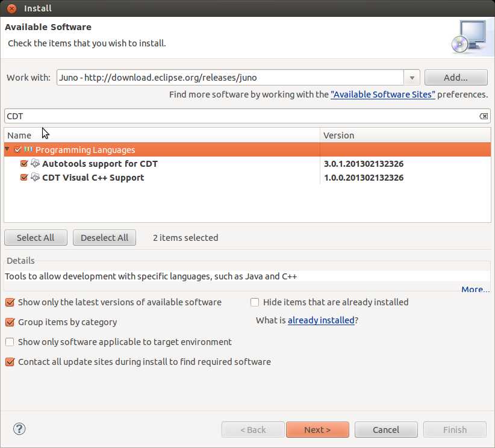Click the More... details link
This screenshot has width=495, height=448.
click(475, 289)
